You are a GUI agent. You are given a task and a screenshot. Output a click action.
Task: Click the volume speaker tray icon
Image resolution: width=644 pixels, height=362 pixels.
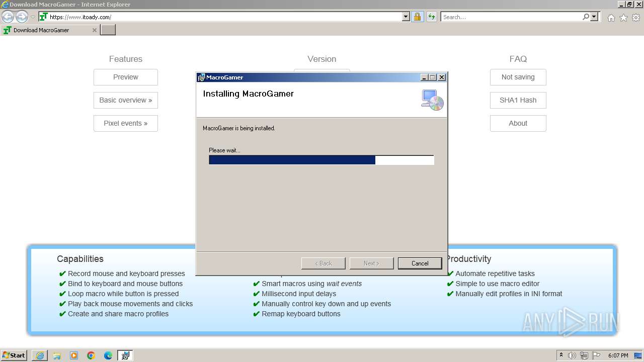tap(572, 355)
